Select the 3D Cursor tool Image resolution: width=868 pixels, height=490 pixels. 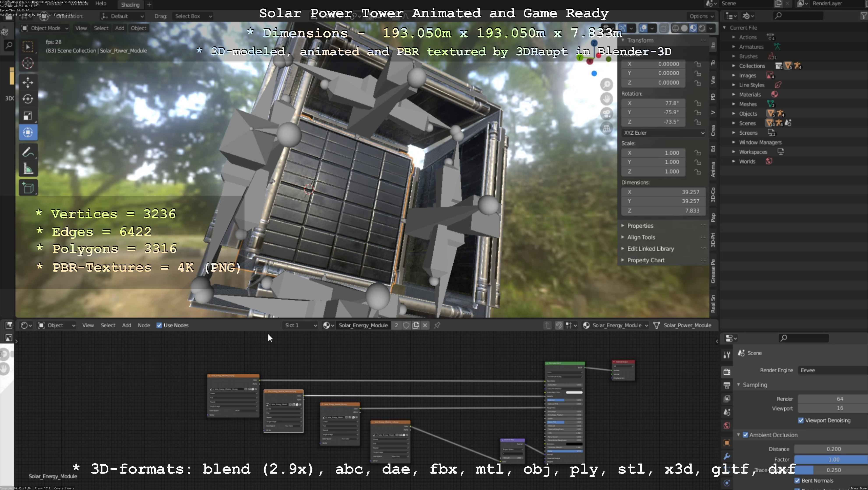click(x=28, y=63)
